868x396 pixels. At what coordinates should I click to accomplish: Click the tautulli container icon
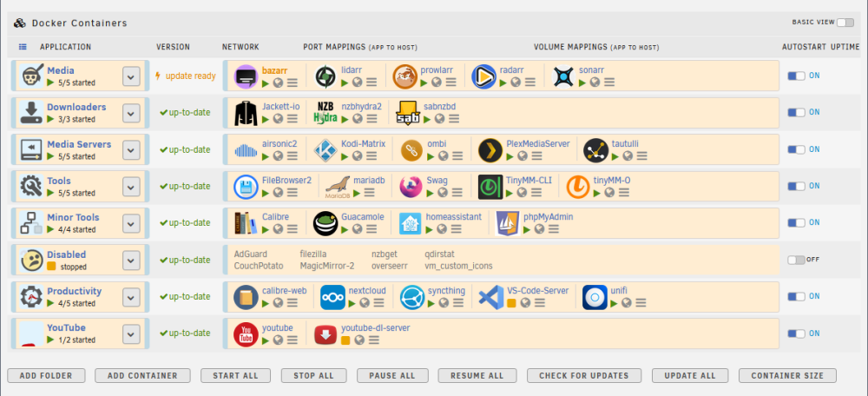[595, 150]
